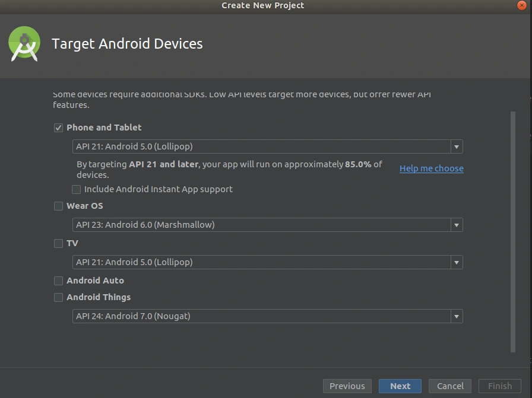
Task: Select the Android Things checkbox
Action: pyautogui.click(x=58, y=297)
